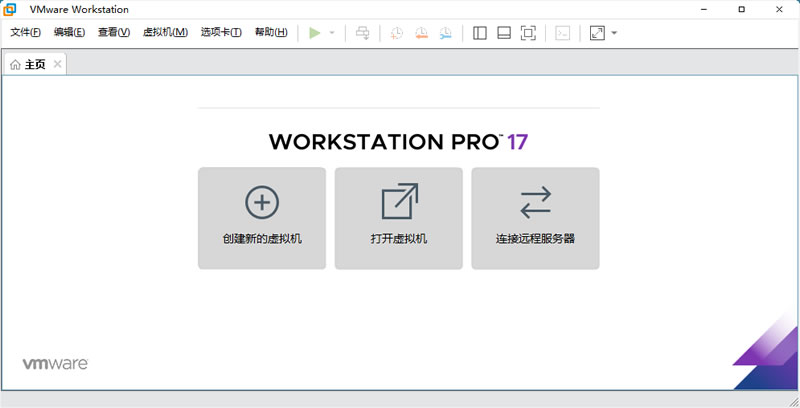Open the snapshot manager icon

445,33
